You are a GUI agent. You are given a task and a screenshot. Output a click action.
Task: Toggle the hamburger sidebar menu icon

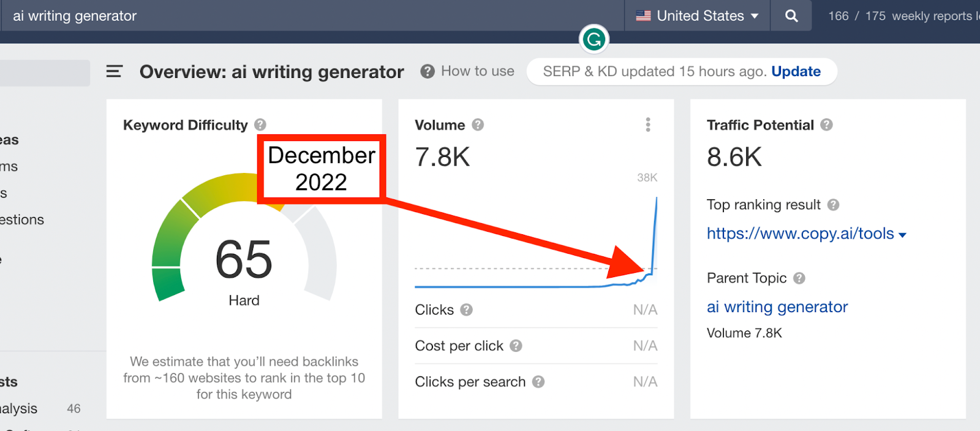click(x=115, y=72)
